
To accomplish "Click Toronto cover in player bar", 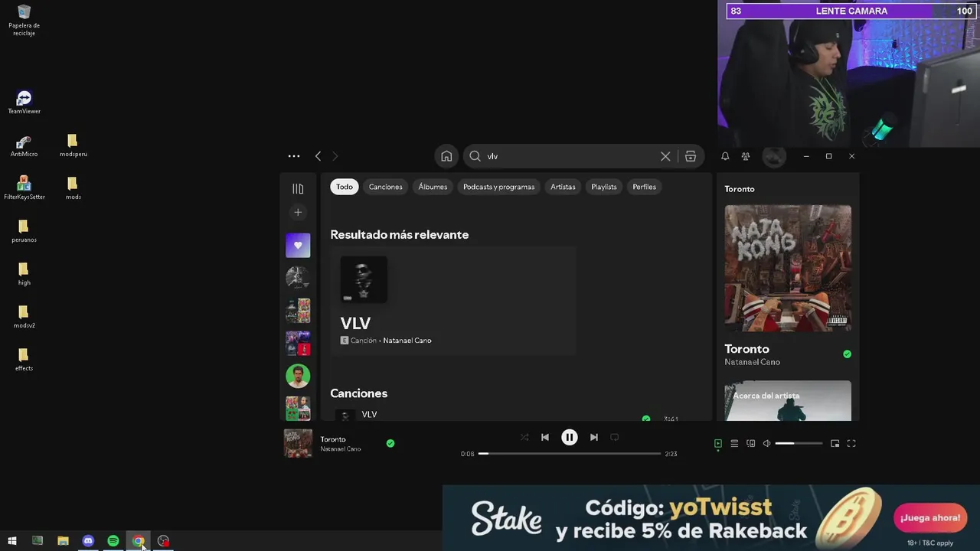I will point(298,443).
